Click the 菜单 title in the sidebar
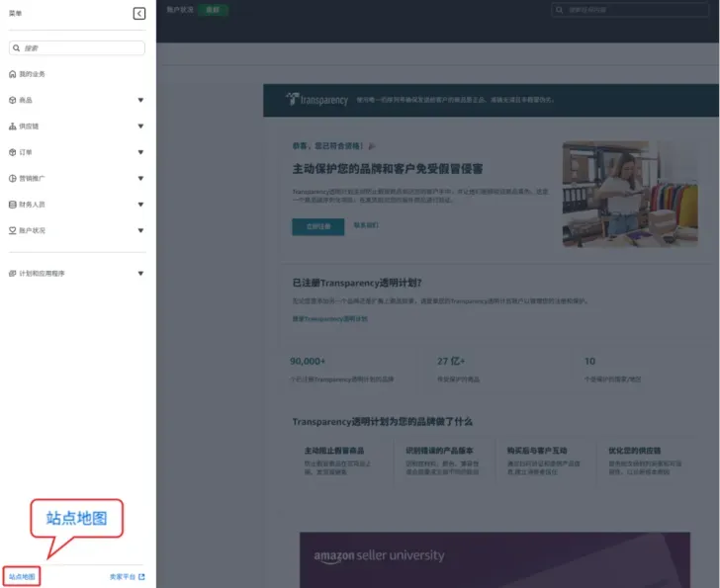 click(x=15, y=13)
